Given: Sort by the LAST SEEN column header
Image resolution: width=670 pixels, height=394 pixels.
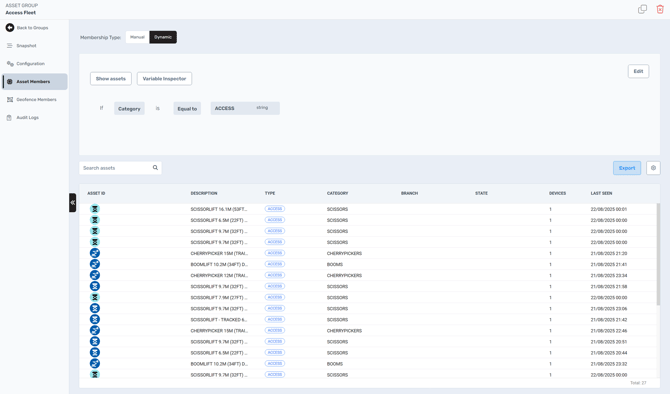Looking at the screenshot, I should pos(601,194).
